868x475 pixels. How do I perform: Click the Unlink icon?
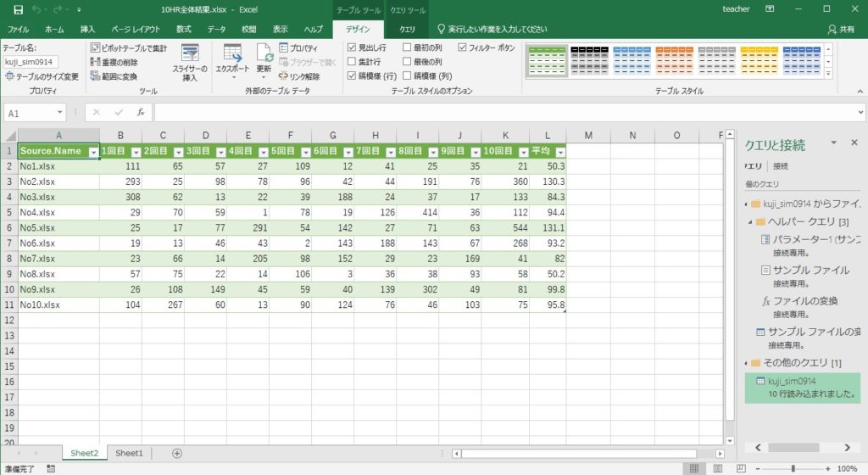point(283,76)
